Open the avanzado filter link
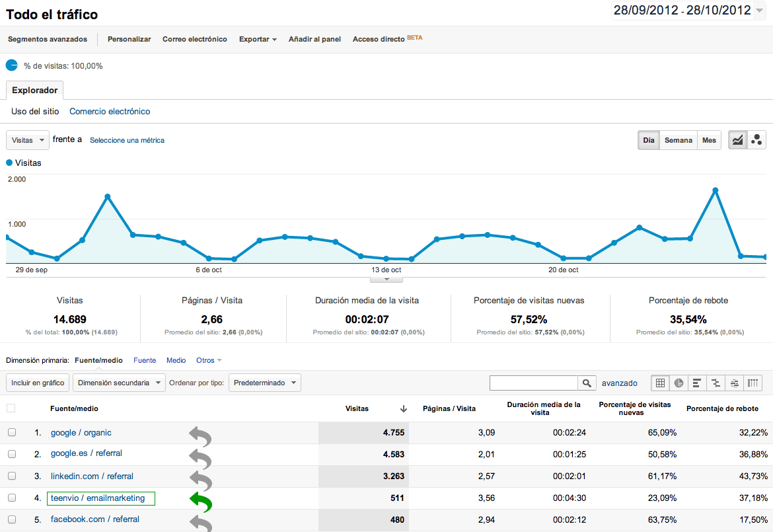The height and width of the screenshot is (532, 773). [x=619, y=383]
